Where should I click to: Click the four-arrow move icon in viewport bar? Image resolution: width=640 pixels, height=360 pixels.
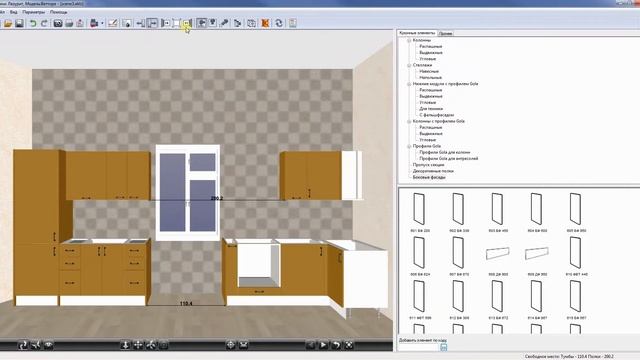click(x=138, y=345)
